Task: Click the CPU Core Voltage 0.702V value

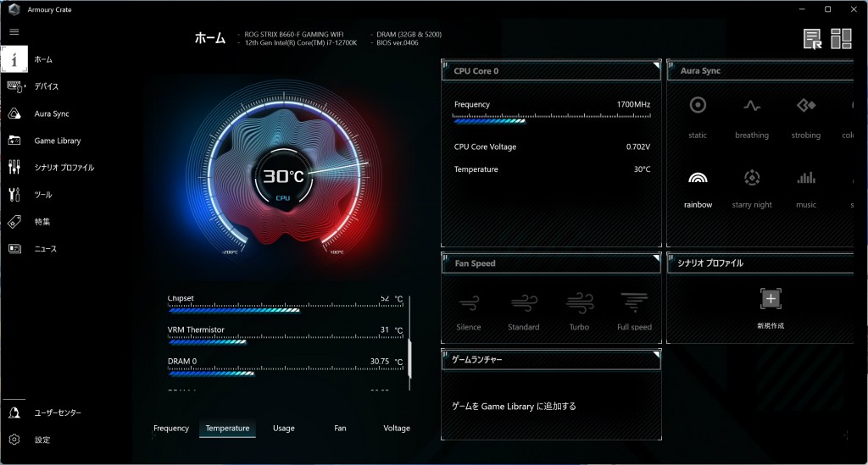Action: coord(638,147)
